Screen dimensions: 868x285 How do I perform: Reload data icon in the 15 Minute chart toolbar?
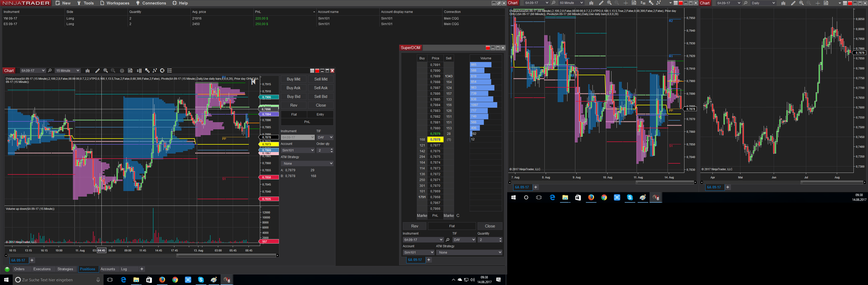click(x=162, y=71)
